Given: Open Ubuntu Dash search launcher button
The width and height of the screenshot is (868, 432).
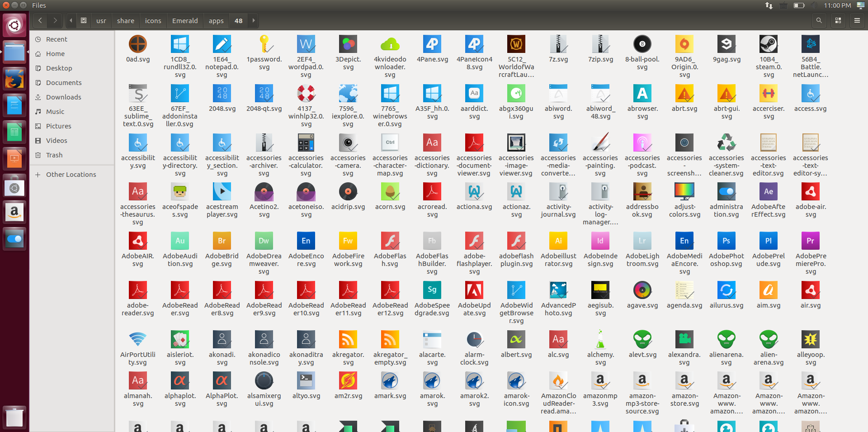Looking at the screenshot, I should [x=14, y=25].
